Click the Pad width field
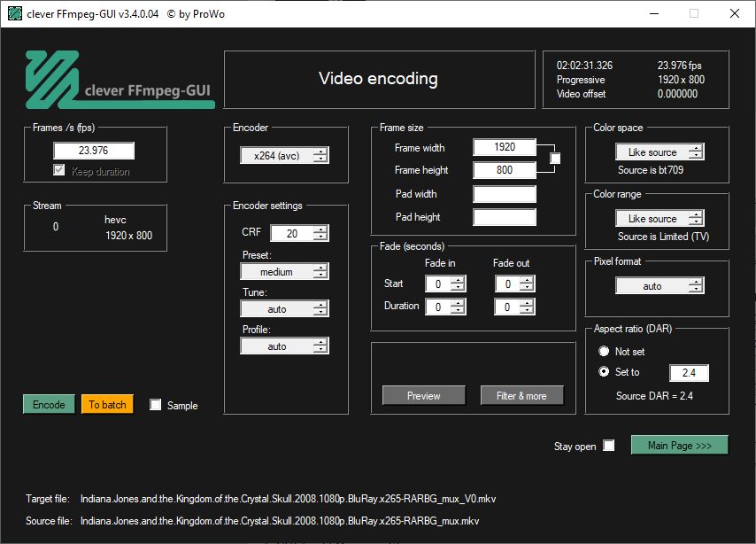Screen dimensions: 756x544 pos(505,194)
